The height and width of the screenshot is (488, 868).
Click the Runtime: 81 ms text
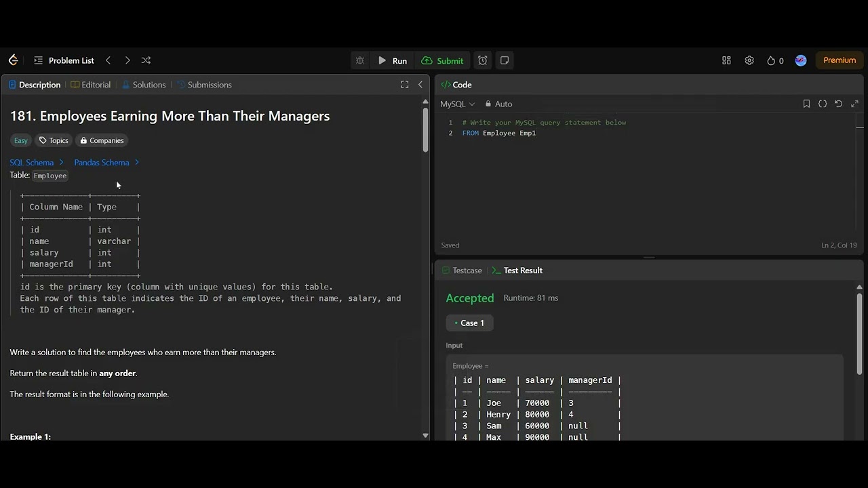531,298
